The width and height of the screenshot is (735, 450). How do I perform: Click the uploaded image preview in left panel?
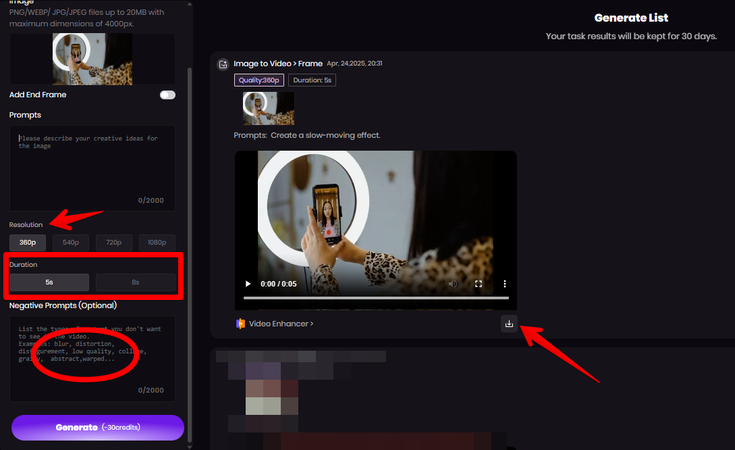point(92,59)
